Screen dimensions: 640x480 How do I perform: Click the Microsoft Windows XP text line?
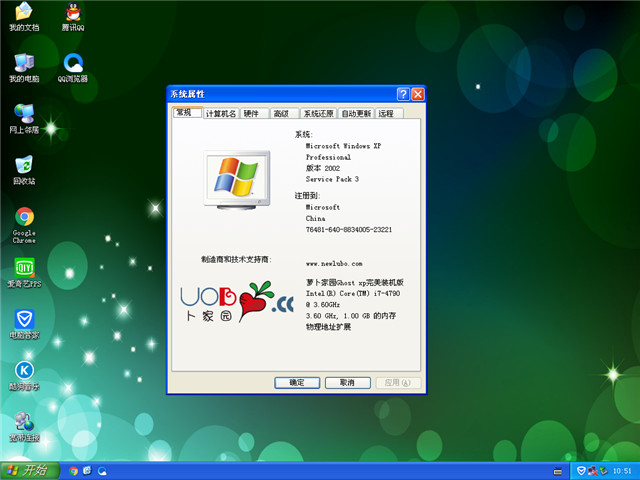[x=343, y=146]
